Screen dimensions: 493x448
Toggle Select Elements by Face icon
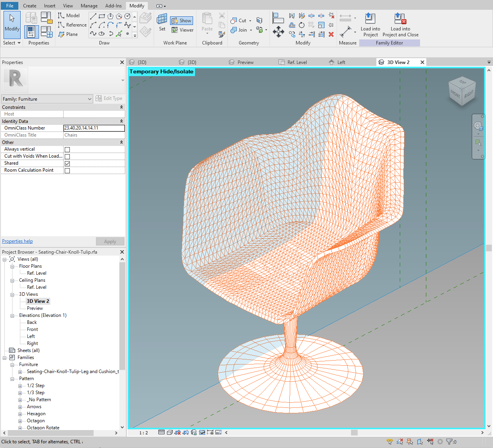pos(420,441)
